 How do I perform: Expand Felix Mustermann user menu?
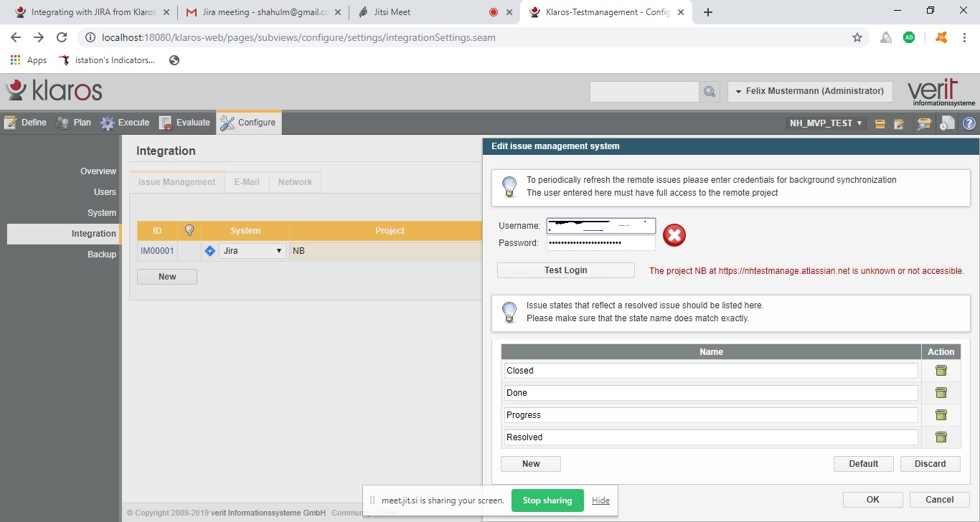click(810, 91)
